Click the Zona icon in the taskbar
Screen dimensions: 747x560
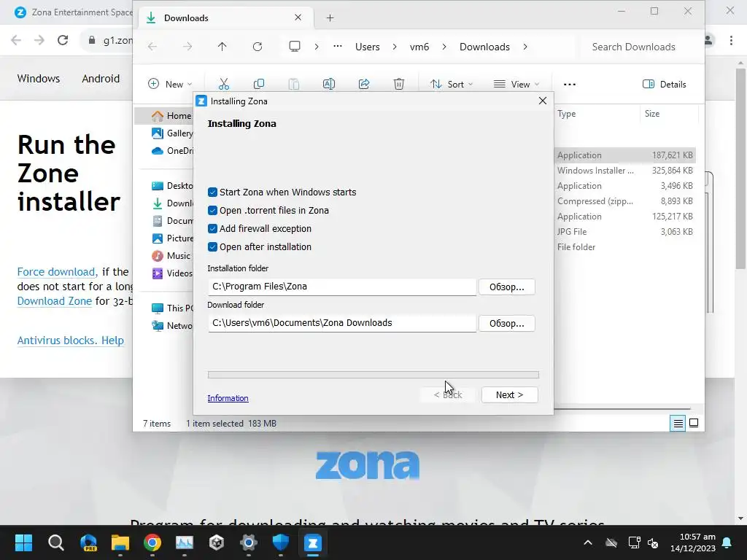(x=313, y=542)
